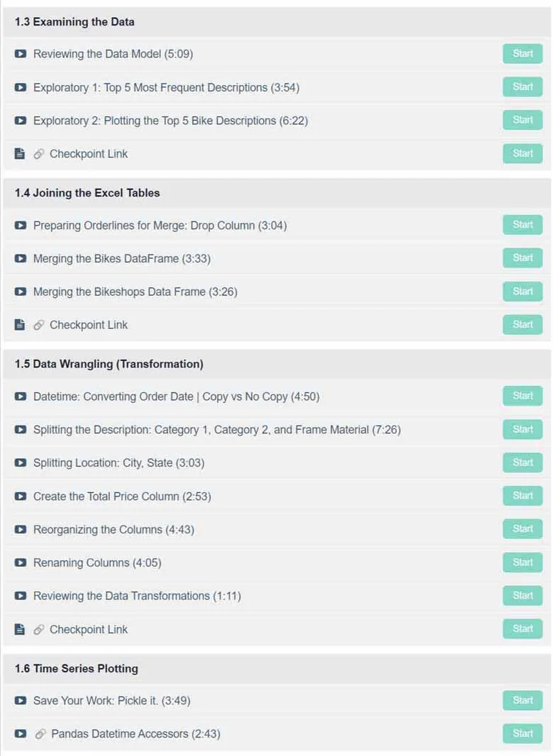553x756 pixels.
Task: Start the Exploratory 1 Top 5 Descriptions lesson
Action: click(x=523, y=87)
